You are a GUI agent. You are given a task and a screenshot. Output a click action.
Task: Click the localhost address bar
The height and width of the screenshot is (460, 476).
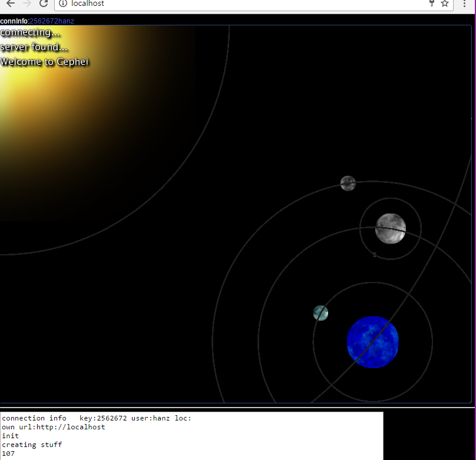click(x=236, y=4)
